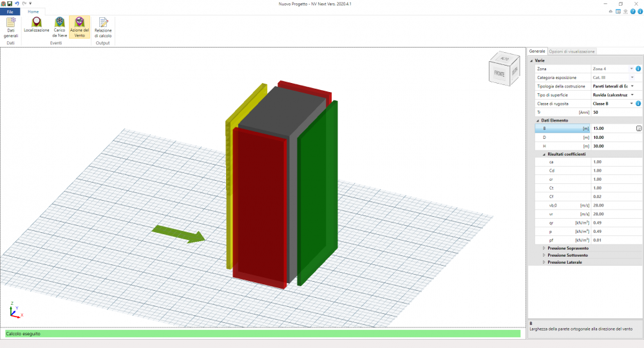Click the application logo icon

pos(3,4)
